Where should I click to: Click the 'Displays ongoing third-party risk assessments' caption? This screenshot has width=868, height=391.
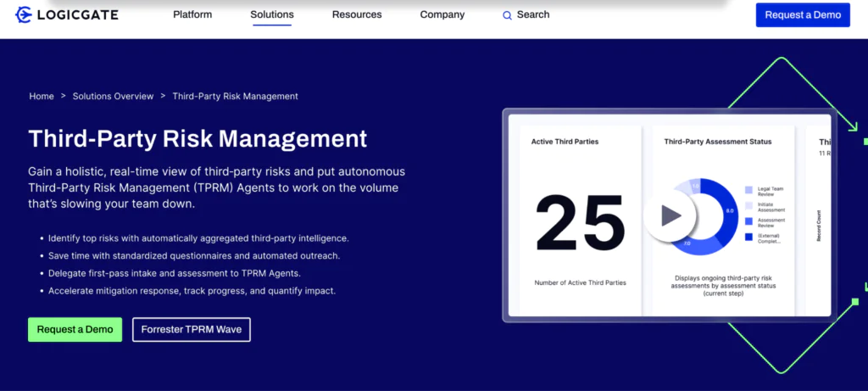[x=723, y=286]
